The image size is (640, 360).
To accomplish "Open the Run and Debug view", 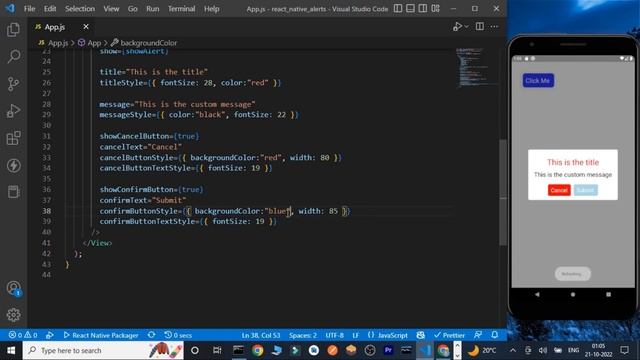I will coord(13,111).
